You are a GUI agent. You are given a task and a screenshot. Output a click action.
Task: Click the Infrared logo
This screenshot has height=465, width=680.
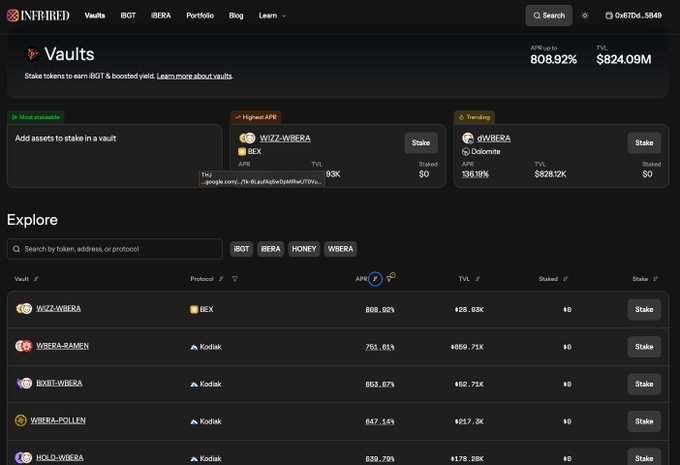pyautogui.click(x=38, y=16)
